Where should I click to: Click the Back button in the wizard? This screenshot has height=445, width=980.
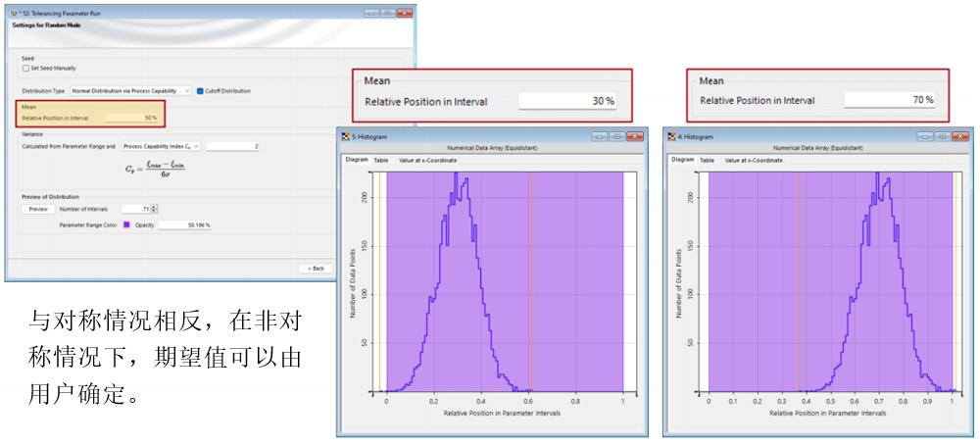click(x=316, y=269)
